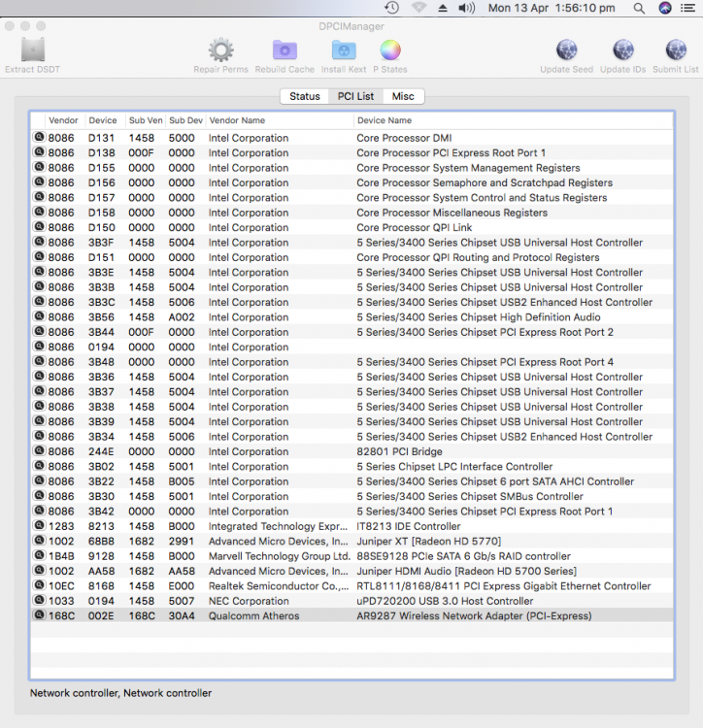Click lookup icon for the AR9287 Wireless row
Viewport: 703px width, 728px height.
click(x=40, y=614)
